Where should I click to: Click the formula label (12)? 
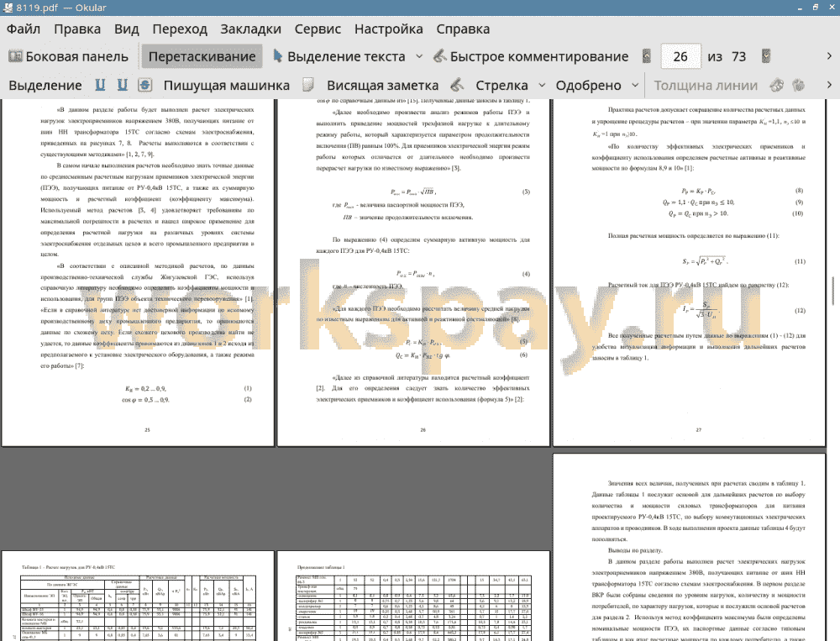800,311
